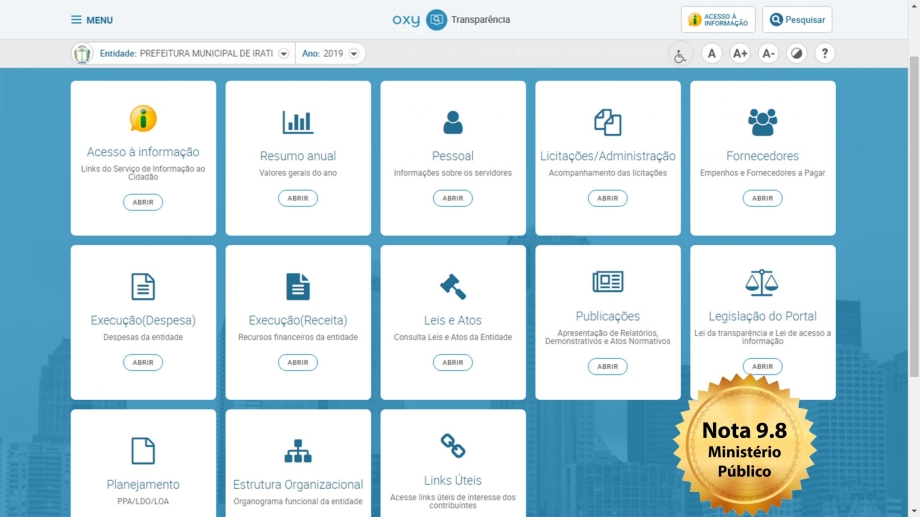The image size is (920, 517).
Task: Open the help question mark icon
Action: (x=824, y=53)
